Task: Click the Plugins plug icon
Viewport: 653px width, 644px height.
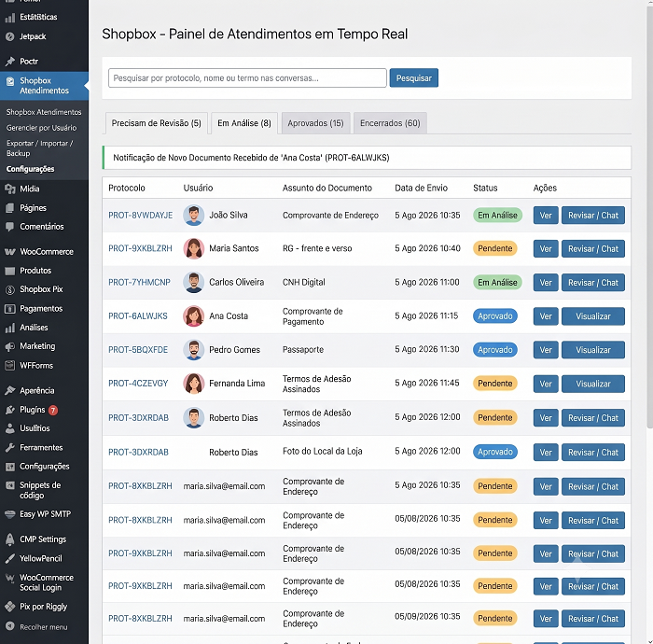Action: tap(10, 411)
